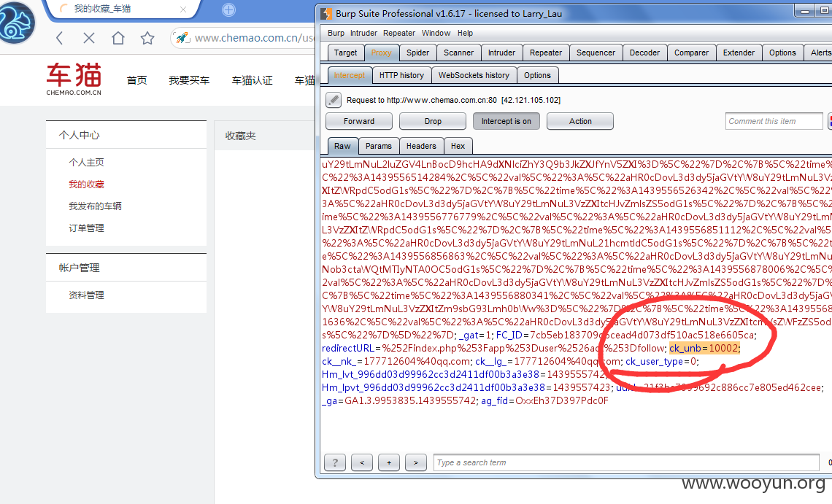The width and height of the screenshot is (832, 504).
Task: Go to browser home page icon
Action: (x=118, y=38)
